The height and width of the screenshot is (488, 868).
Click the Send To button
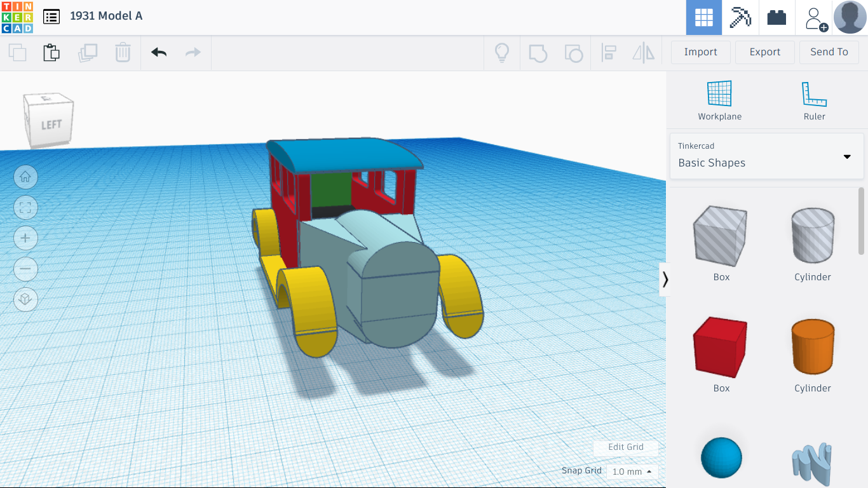click(x=829, y=52)
